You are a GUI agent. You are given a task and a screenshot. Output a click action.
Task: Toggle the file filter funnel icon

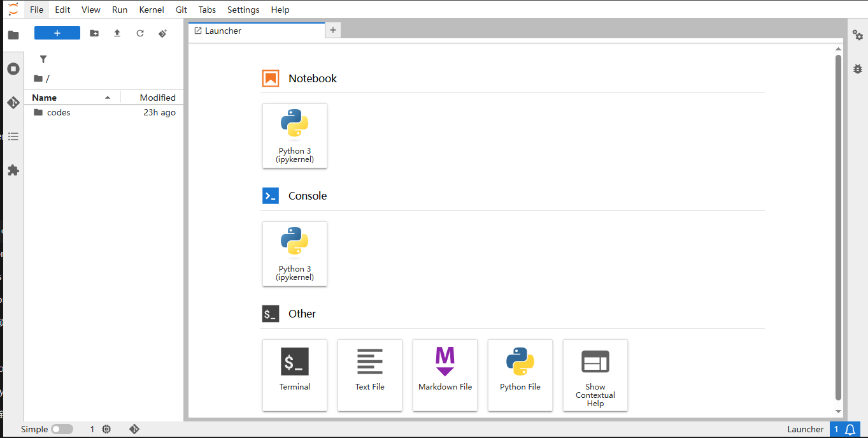click(43, 59)
